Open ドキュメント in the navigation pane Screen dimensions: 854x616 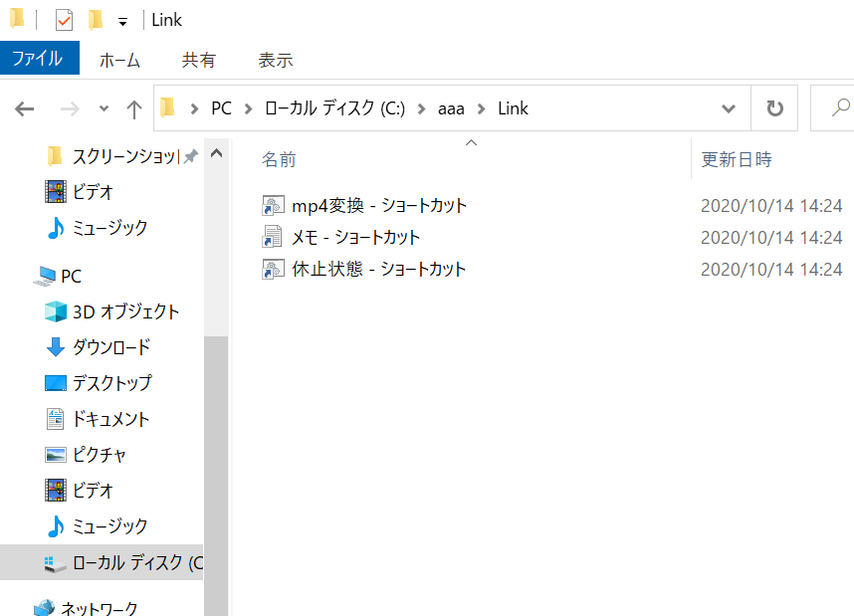pyautogui.click(x=111, y=419)
